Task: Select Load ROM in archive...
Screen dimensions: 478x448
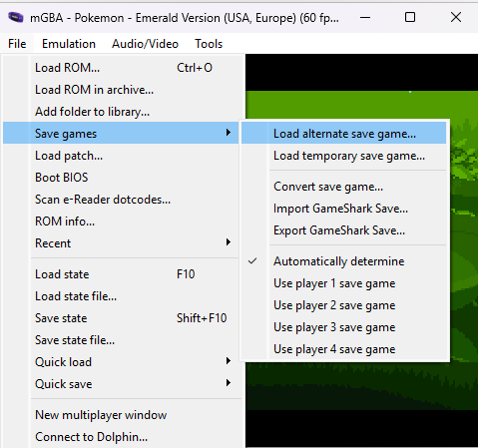Action: 121,90
